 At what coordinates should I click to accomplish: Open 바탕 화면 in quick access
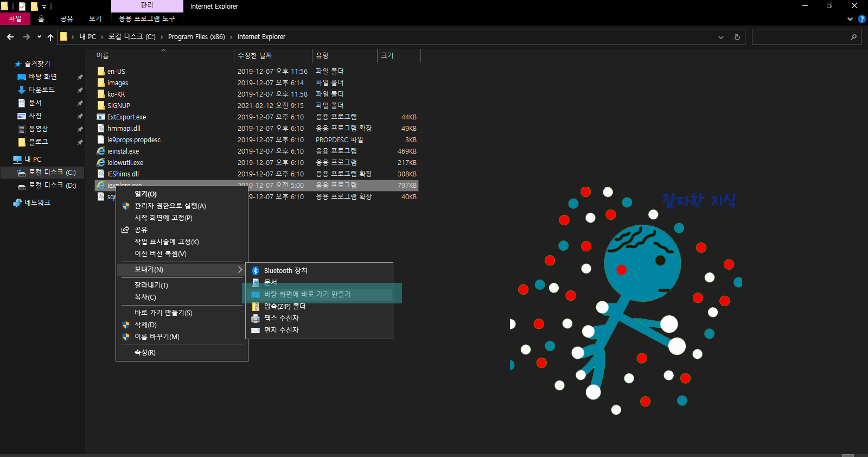42,77
